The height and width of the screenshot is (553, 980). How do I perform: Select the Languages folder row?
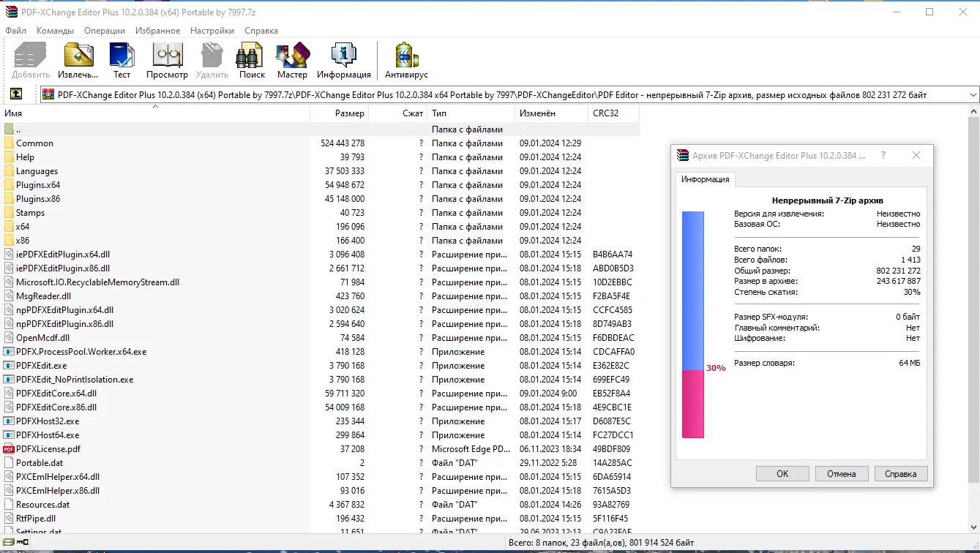coord(321,171)
